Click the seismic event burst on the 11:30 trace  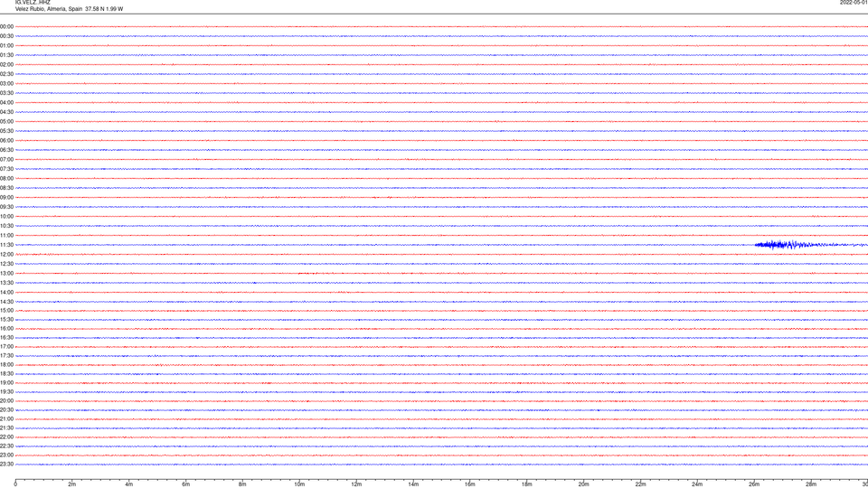click(786, 245)
